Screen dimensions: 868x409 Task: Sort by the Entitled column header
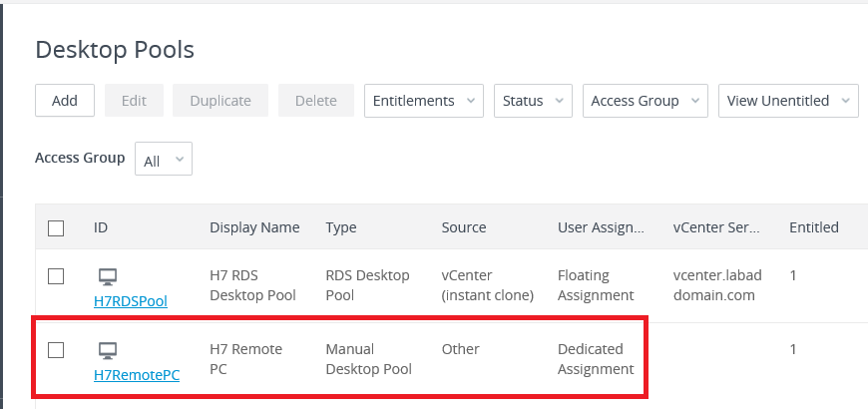tap(813, 227)
